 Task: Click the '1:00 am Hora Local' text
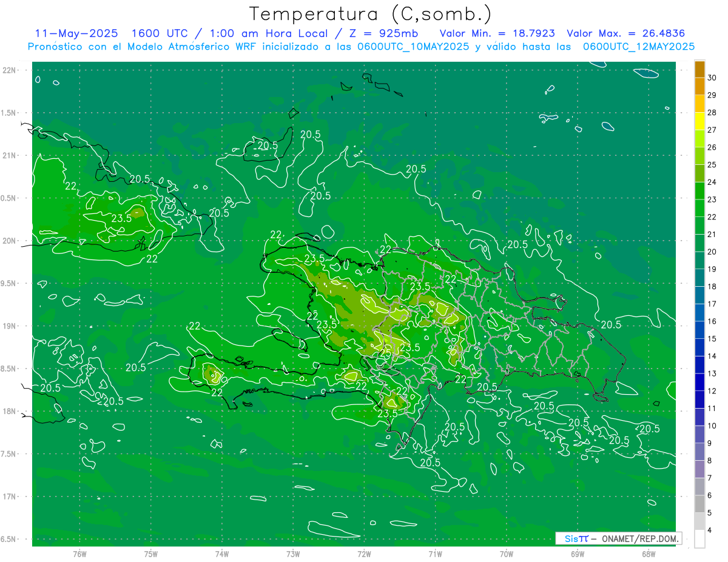coord(269,33)
